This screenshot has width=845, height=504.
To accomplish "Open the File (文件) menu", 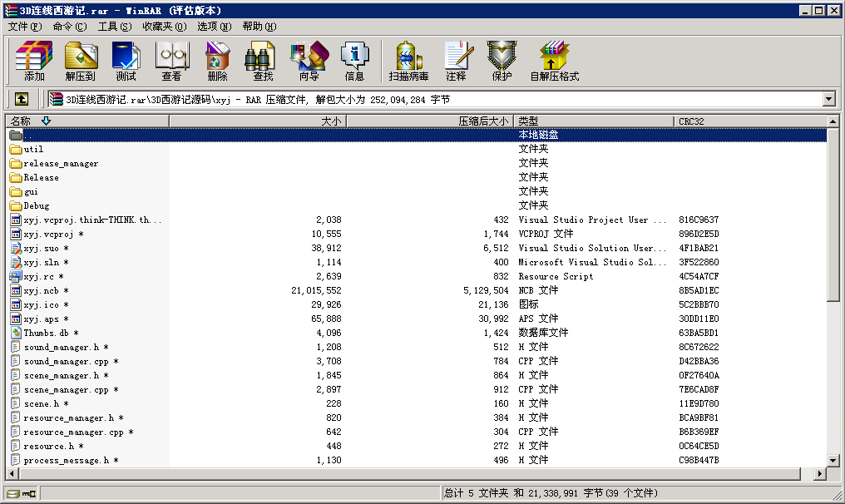I will pyautogui.click(x=24, y=27).
